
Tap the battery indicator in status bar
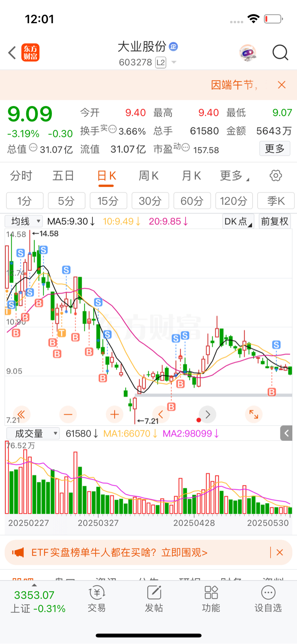[273, 19]
